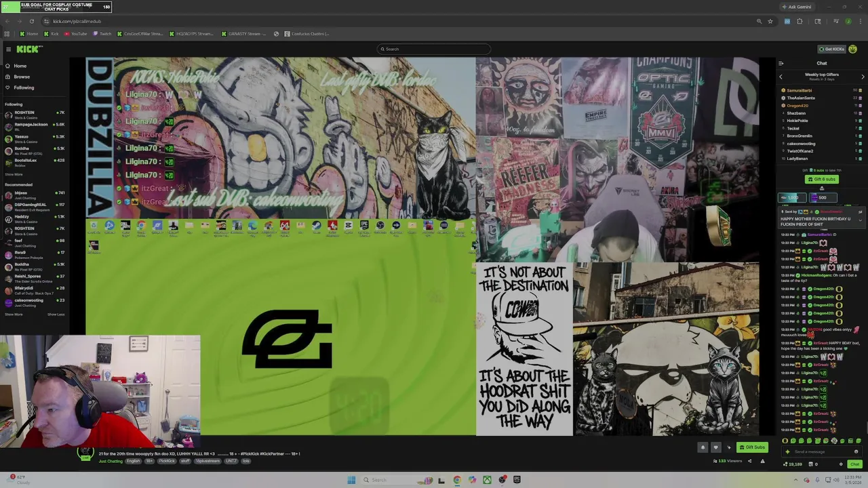The height and width of the screenshot is (488, 868).
Task: Toggle the notification bell for channel
Action: [703, 447]
